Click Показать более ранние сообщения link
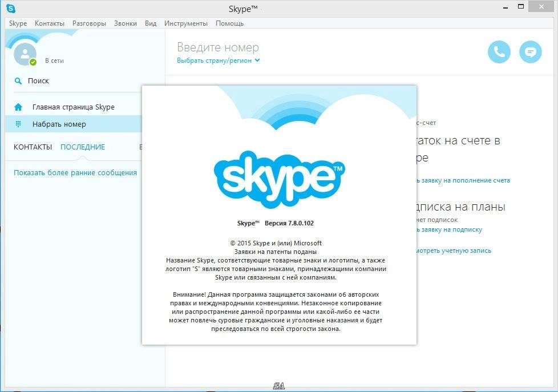558x392 pixels. (x=75, y=173)
